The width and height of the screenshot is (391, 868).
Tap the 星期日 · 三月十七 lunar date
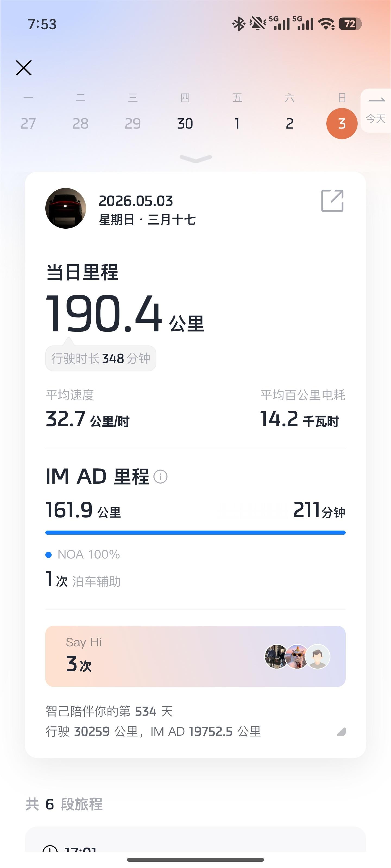[147, 220]
